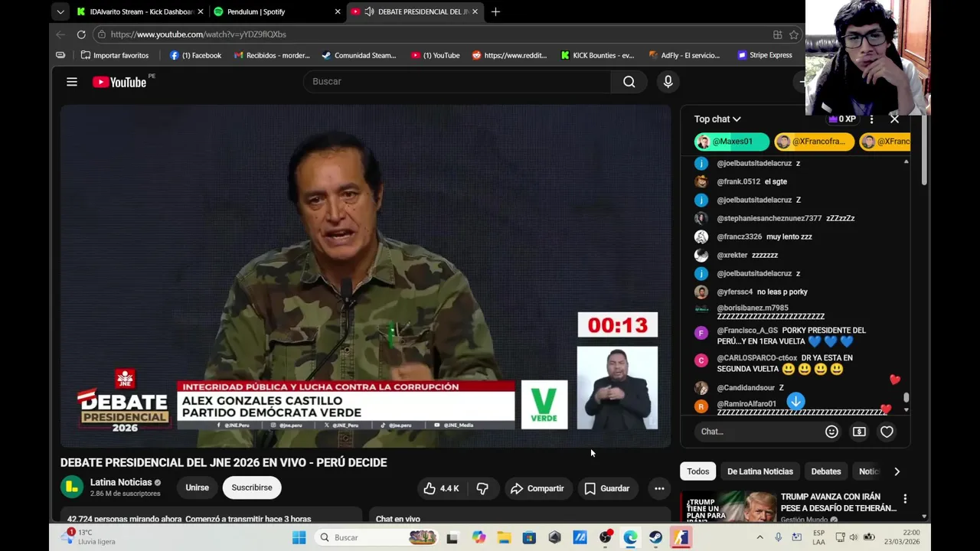
Task: Open Steam from the taskbar
Action: (656, 537)
